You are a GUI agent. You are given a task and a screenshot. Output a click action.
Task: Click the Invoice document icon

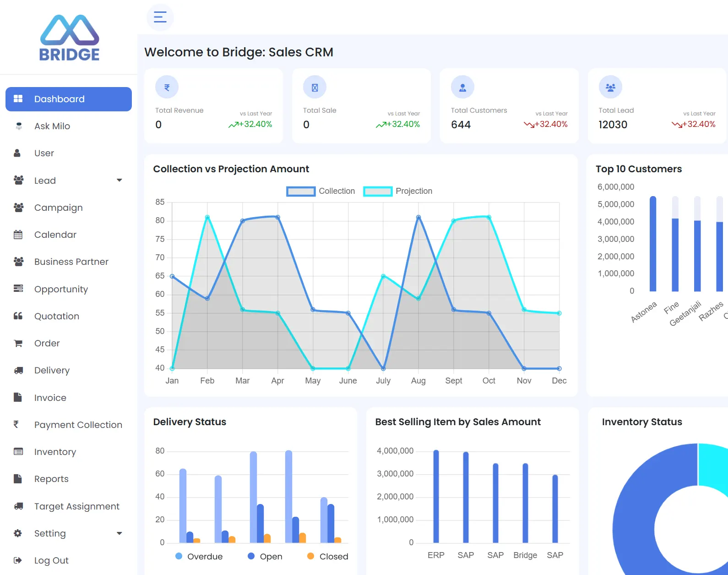(17, 397)
